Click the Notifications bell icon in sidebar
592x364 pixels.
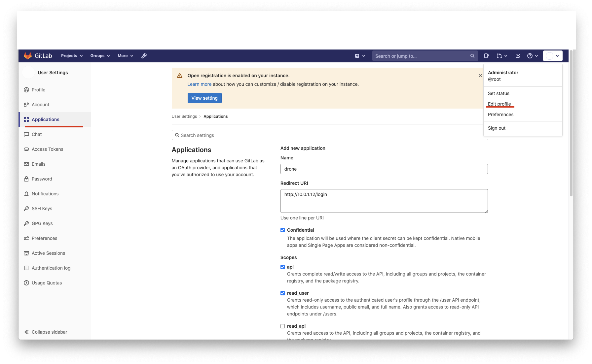[26, 194]
